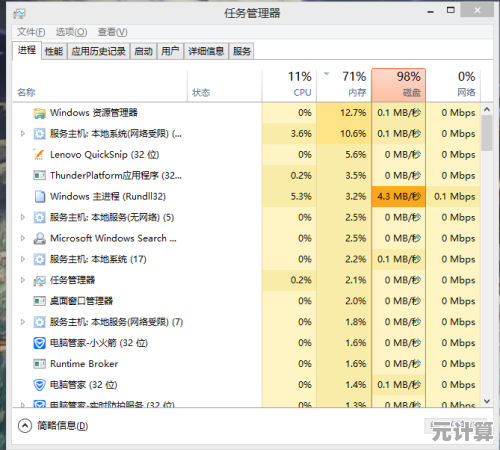
Task: Click the process list vertical scrollbar thumb
Action: [487, 133]
